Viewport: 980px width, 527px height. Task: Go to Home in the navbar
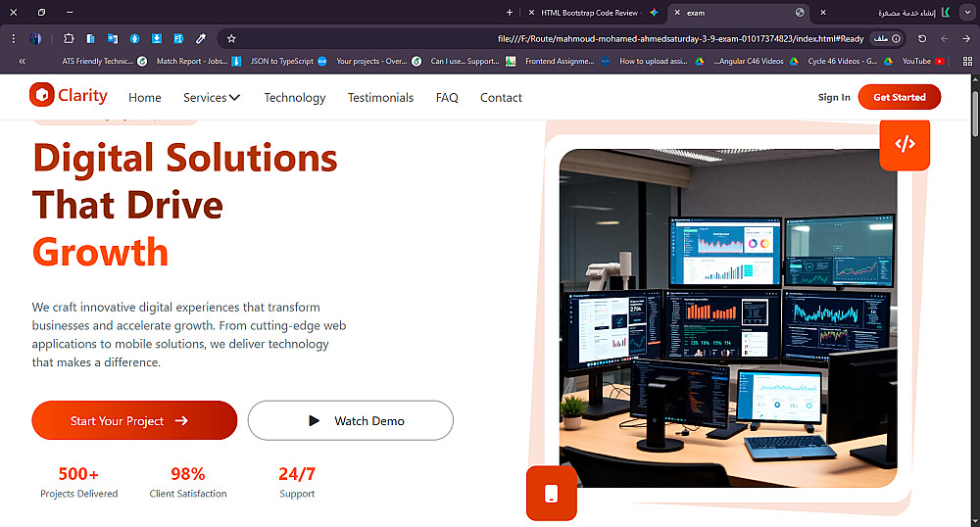[x=145, y=97]
